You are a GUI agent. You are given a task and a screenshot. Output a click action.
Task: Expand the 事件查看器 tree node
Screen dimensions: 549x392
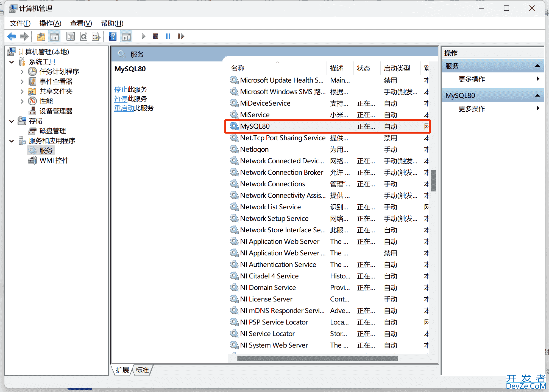pyautogui.click(x=22, y=82)
